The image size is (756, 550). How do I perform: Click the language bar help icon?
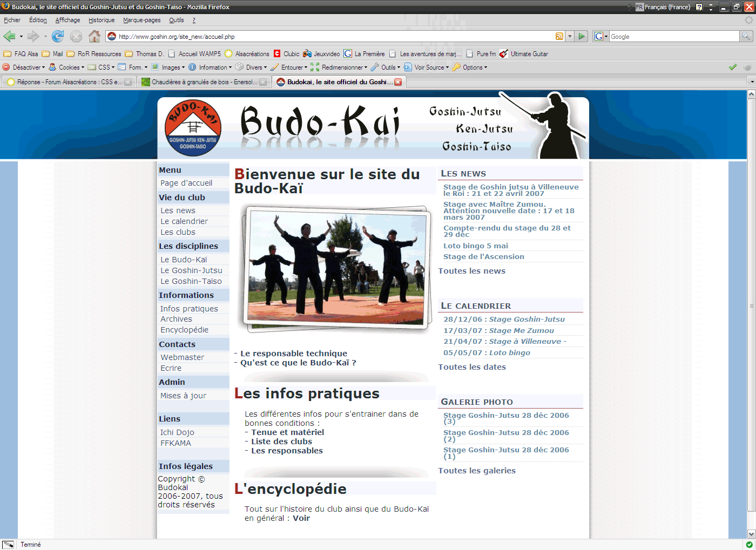(x=699, y=7)
